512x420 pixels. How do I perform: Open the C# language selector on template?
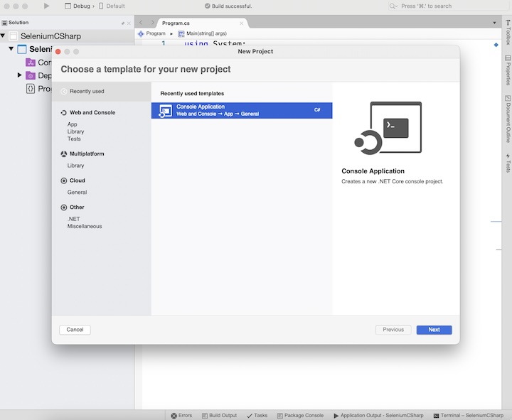pyautogui.click(x=317, y=110)
